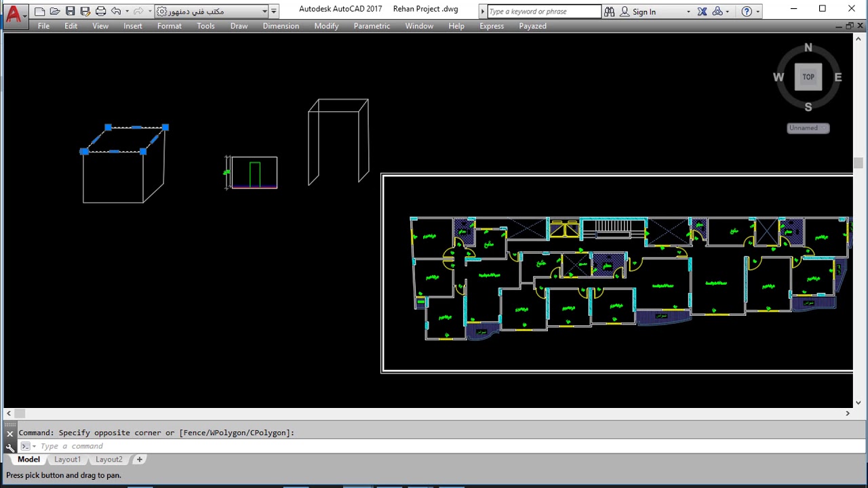The width and height of the screenshot is (868, 488).
Task: Click the vertical scrollbar down arrow
Action: [x=858, y=403]
